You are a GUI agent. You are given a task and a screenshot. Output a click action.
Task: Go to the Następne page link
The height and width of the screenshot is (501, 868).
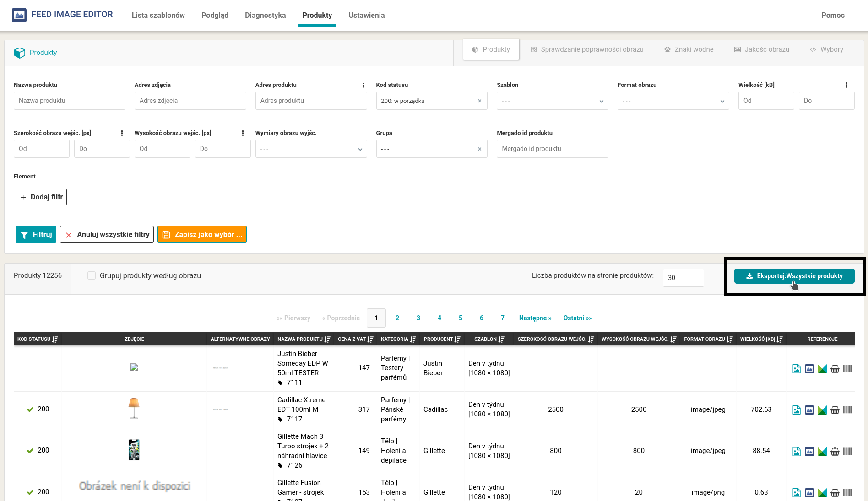tap(535, 318)
